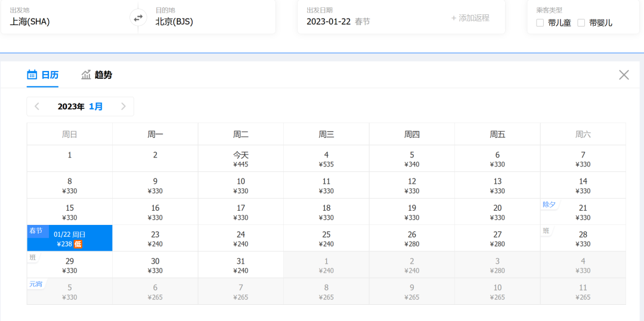Choose January 9 date cell
This screenshot has height=321, width=644.
pyautogui.click(x=155, y=185)
